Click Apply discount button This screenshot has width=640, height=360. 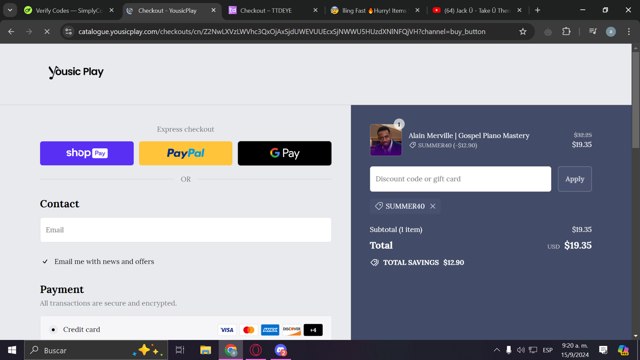click(574, 179)
